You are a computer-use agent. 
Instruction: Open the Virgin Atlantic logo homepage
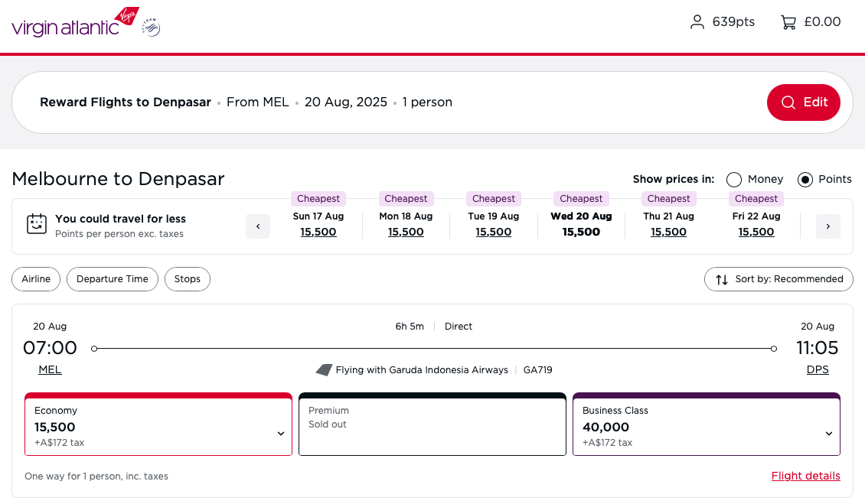click(75, 23)
